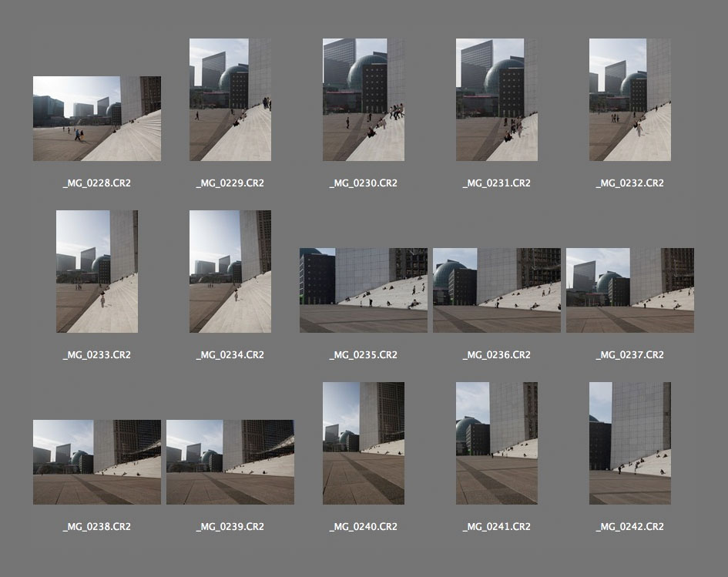This screenshot has width=728, height=577.
Task: Click the filename text _MG_0239.CR2
Action: pyautogui.click(x=230, y=527)
